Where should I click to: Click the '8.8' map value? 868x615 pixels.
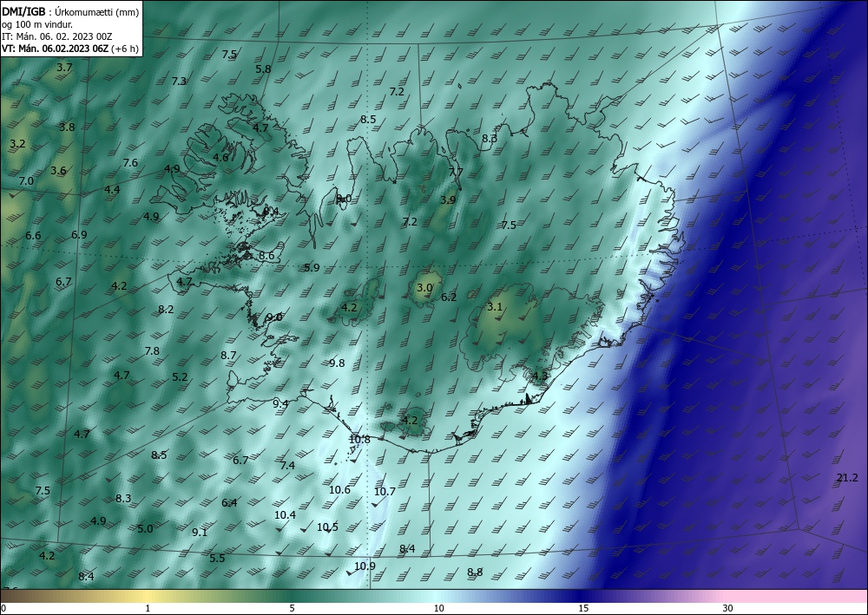[475, 572]
